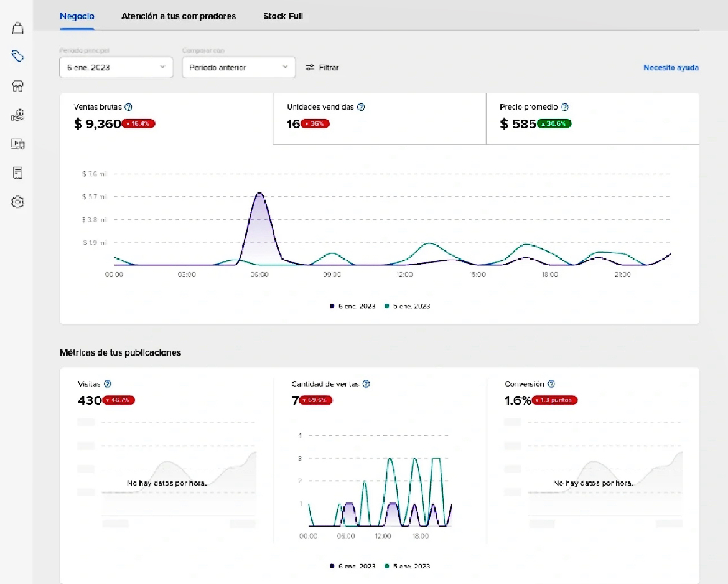Open the invoice document icon in sidebar
Viewport: 728px width, 584px height.
17,173
